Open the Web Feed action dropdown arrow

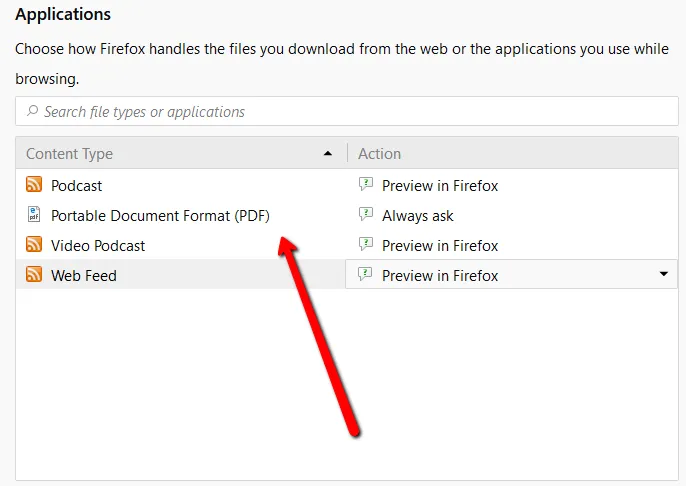[x=663, y=275]
